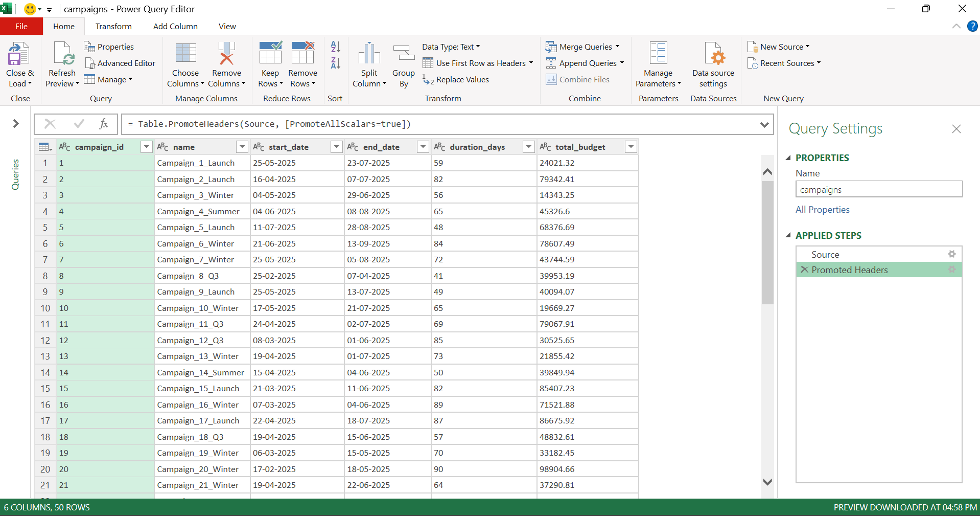Screen dimensions: 980x516
Task: Click the query Name input field
Action: click(878, 190)
